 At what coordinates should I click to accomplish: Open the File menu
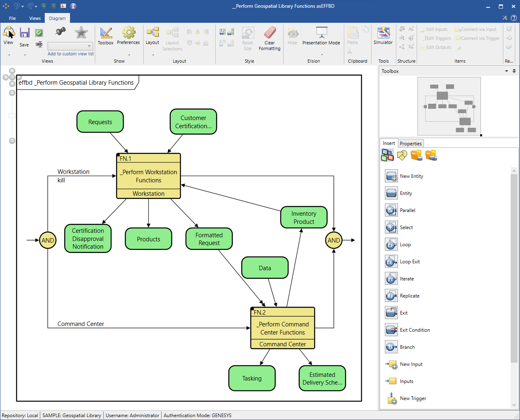click(13, 18)
